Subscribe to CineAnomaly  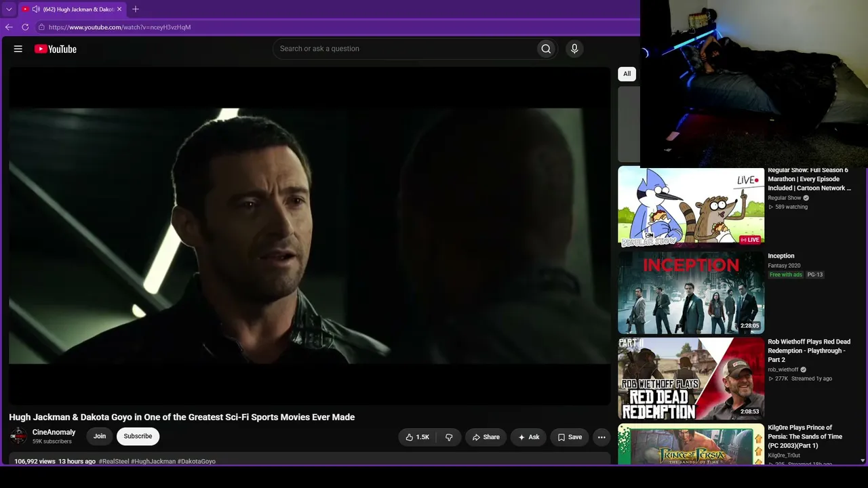(138, 436)
